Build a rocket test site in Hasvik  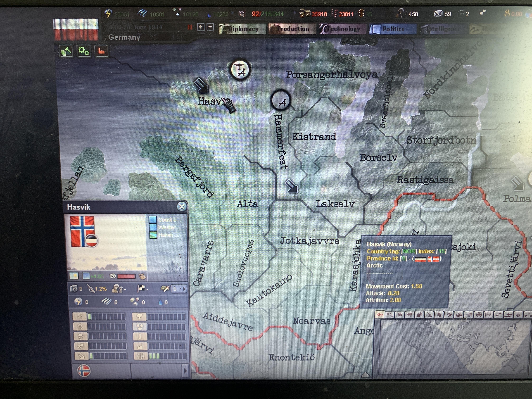(140, 336)
